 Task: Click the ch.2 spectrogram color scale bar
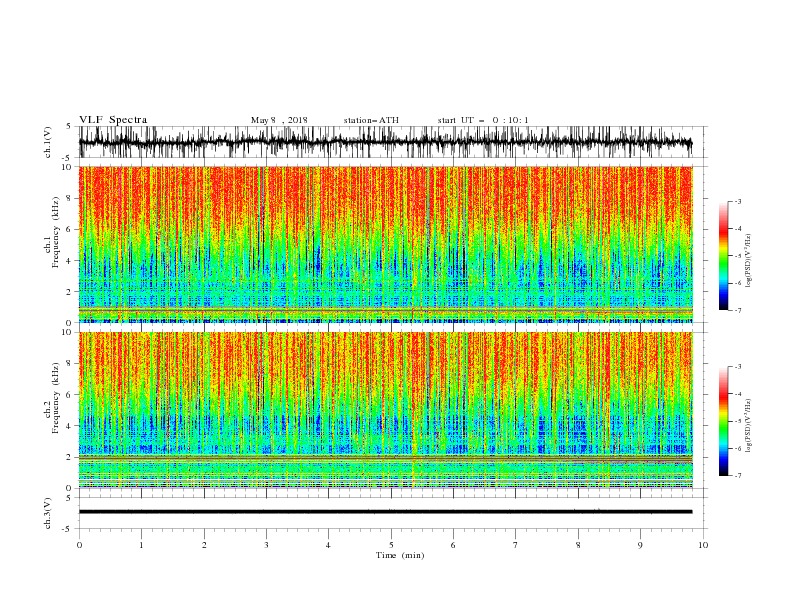tap(724, 421)
